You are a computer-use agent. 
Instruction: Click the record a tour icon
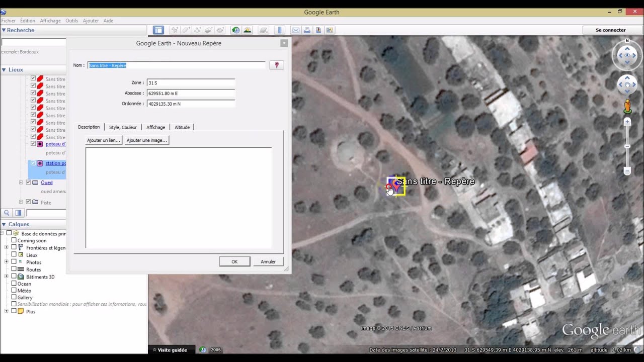coord(220,30)
